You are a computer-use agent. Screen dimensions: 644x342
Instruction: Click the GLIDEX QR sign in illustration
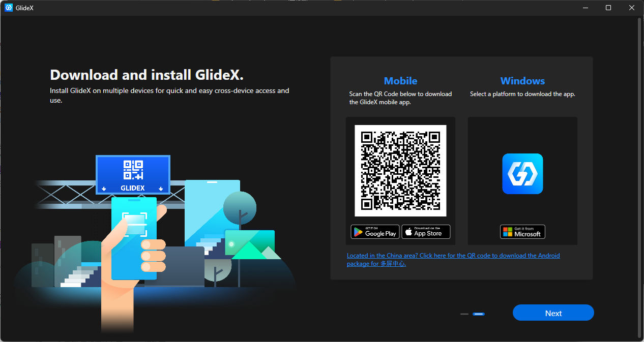point(133,175)
